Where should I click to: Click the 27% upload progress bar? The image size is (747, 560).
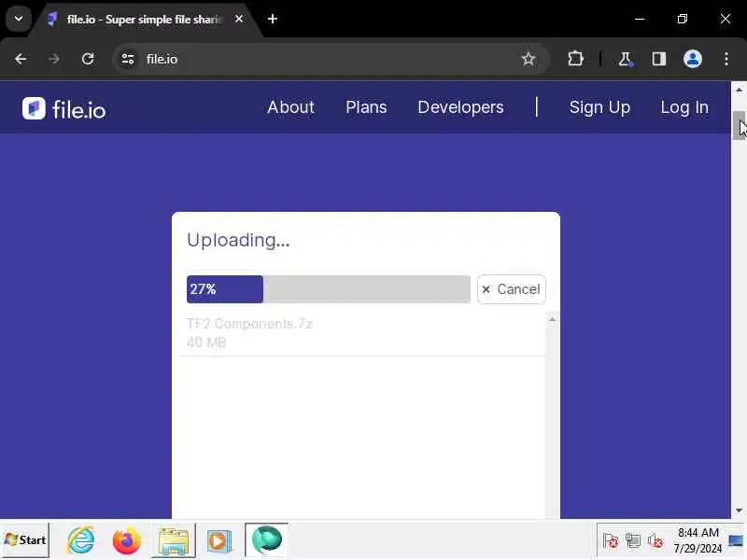tap(329, 289)
